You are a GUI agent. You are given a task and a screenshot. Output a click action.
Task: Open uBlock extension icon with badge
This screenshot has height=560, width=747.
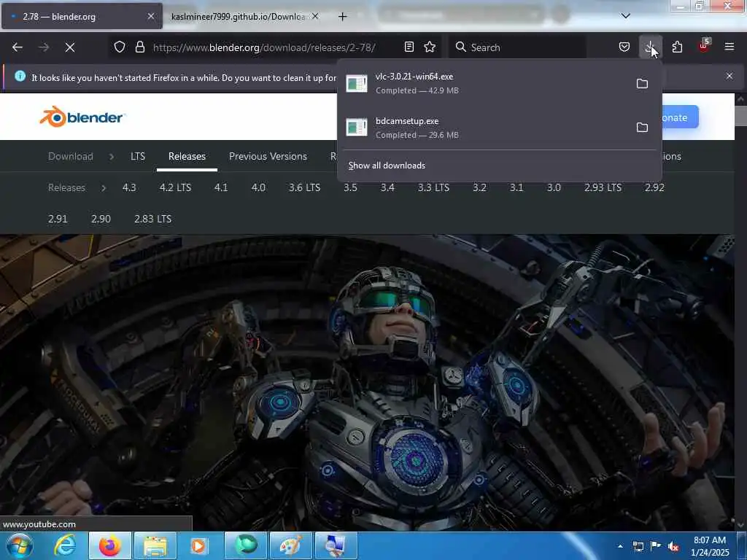704,46
